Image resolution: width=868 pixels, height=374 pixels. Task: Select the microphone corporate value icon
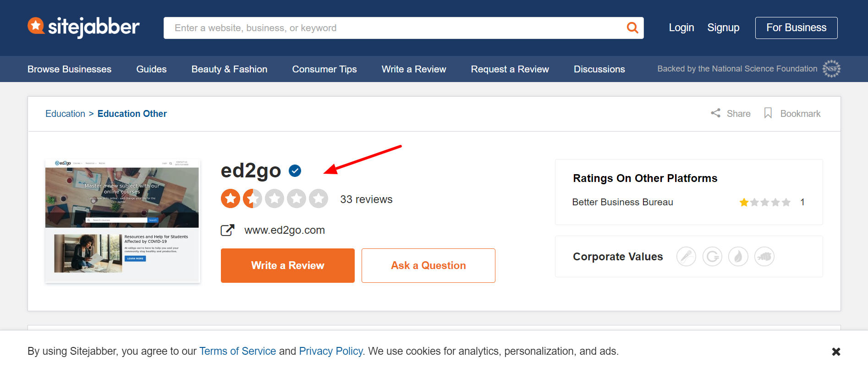[x=686, y=256]
